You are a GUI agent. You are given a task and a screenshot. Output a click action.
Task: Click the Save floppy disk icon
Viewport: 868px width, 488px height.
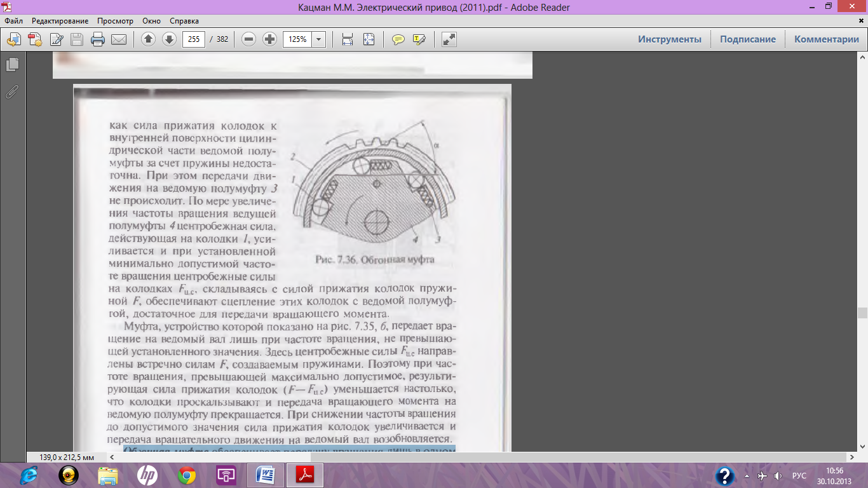[77, 39]
